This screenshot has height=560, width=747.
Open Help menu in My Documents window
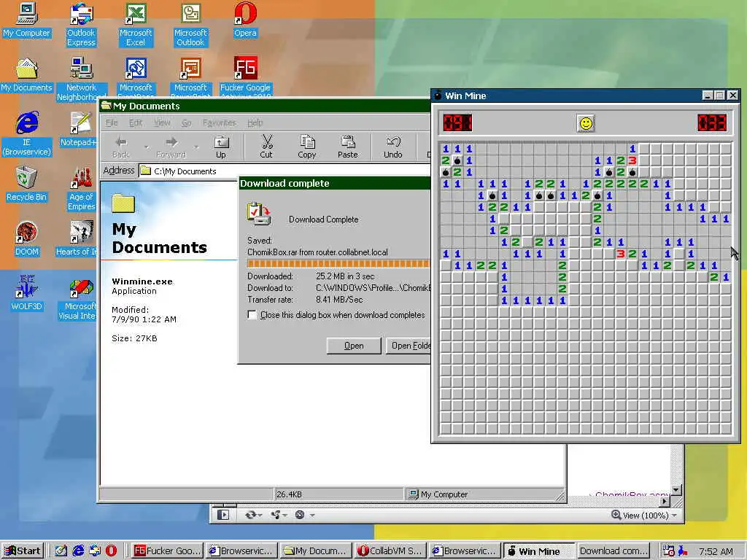pos(255,122)
